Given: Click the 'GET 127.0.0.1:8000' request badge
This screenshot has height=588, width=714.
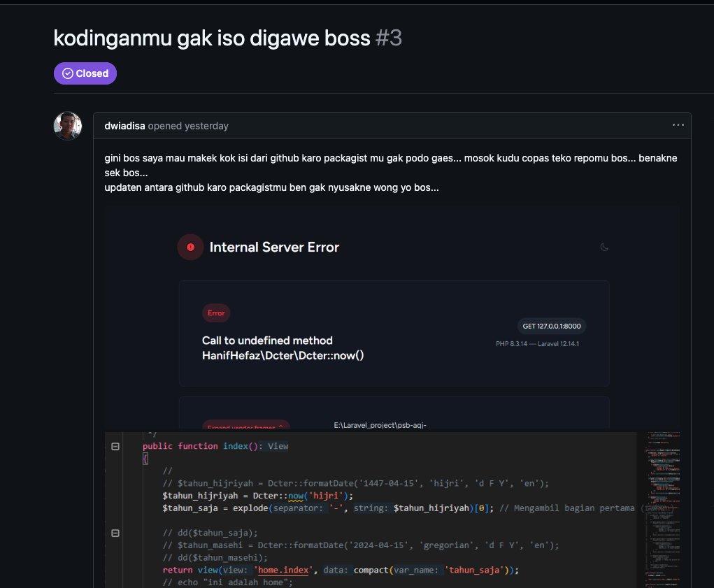Looking at the screenshot, I should coord(552,326).
